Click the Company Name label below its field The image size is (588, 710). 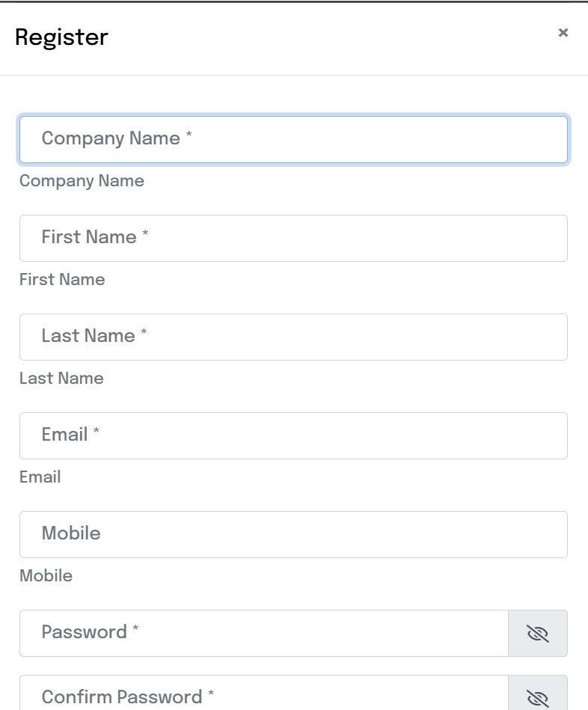(x=82, y=181)
